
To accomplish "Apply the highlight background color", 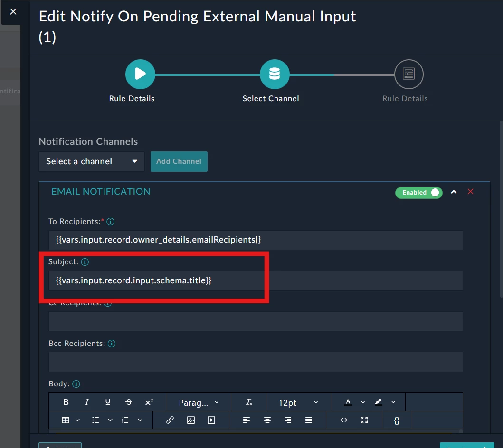I will click(x=379, y=402).
